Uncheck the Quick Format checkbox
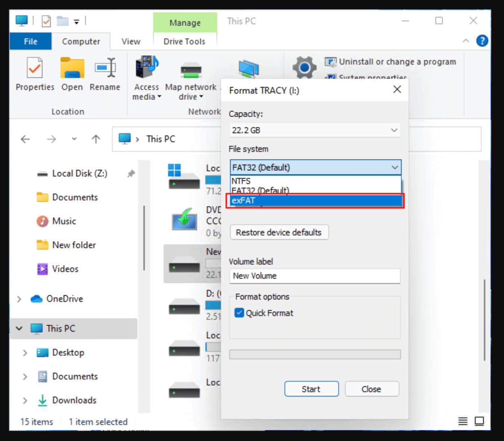 tap(239, 313)
